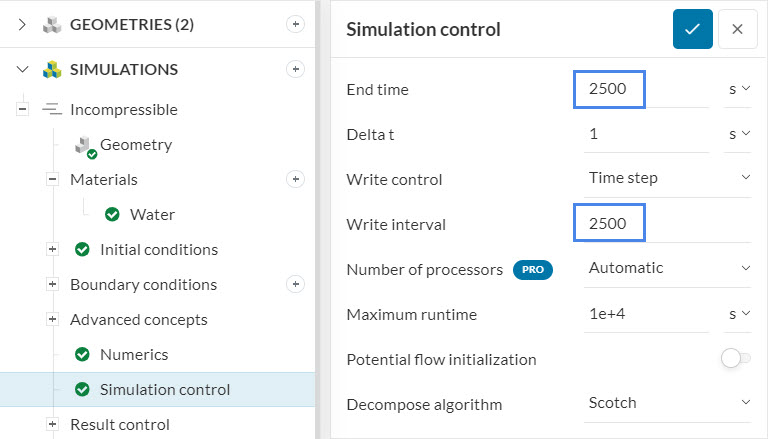
Task: Open the Write control dropdown
Action: pos(668,178)
